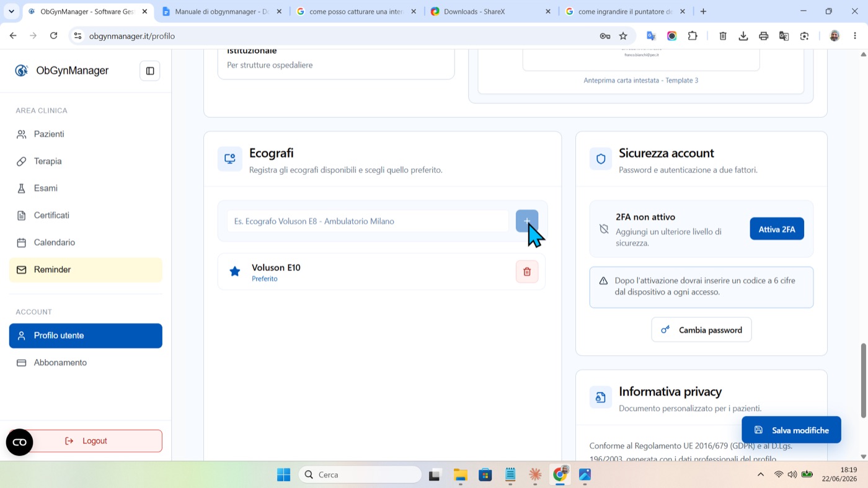Delete the Voluson E10 ecografo
868x488 pixels.
(527, 272)
